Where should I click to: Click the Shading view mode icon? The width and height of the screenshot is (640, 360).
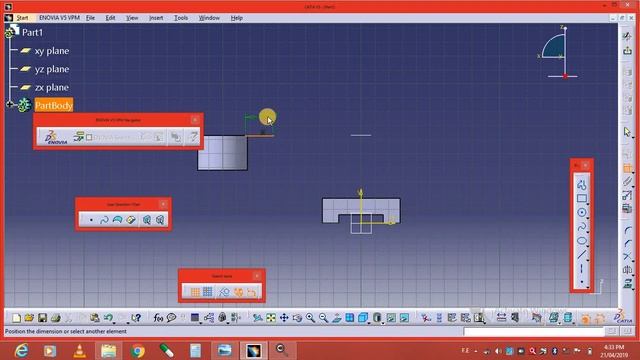(x=377, y=318)
